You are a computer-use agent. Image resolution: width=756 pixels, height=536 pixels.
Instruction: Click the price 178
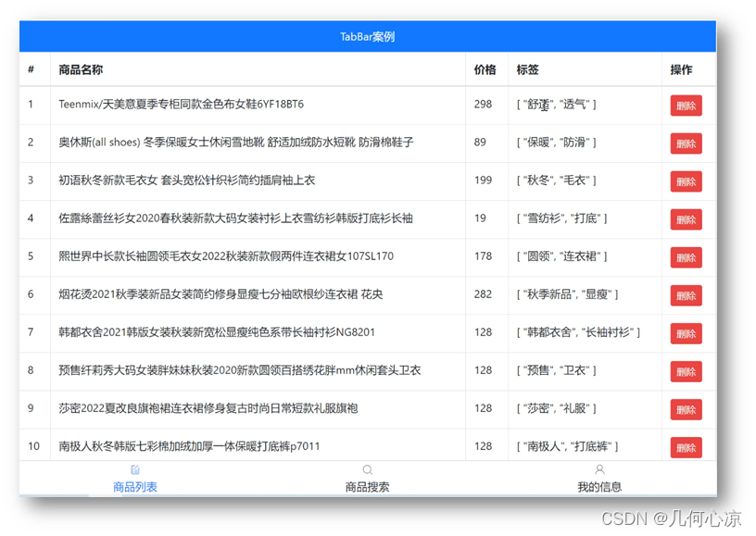483,256
